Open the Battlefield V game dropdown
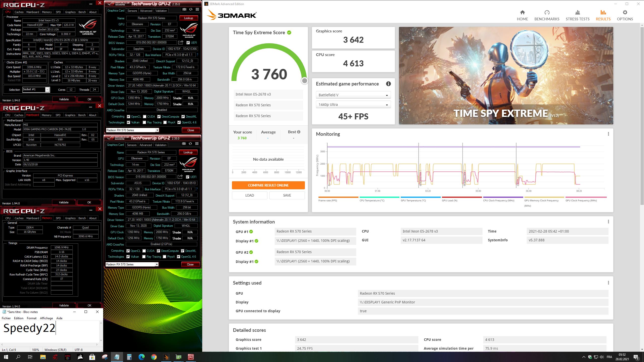644x362 pixels. (x=353, y=95)
